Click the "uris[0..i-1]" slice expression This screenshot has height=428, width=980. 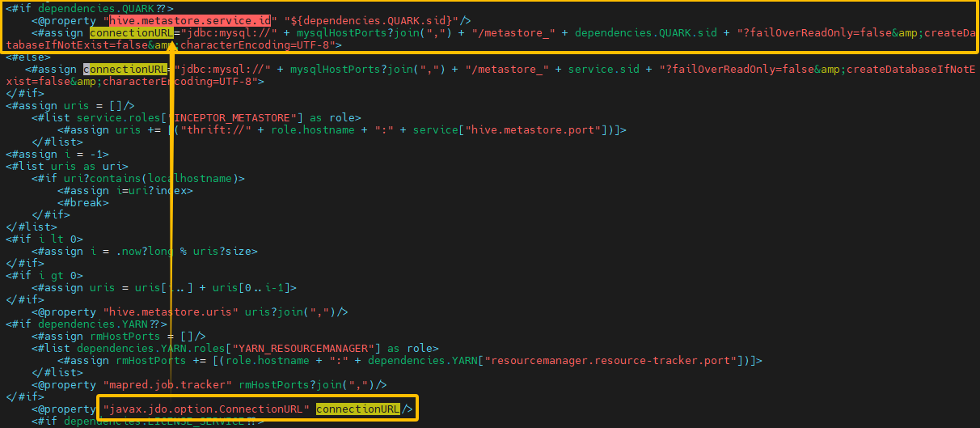[x=251, y=288]
